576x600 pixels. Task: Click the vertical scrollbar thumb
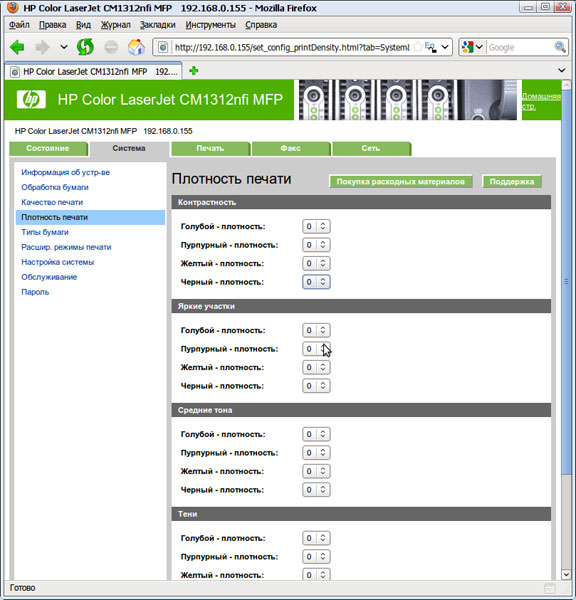tap(566, 282)
